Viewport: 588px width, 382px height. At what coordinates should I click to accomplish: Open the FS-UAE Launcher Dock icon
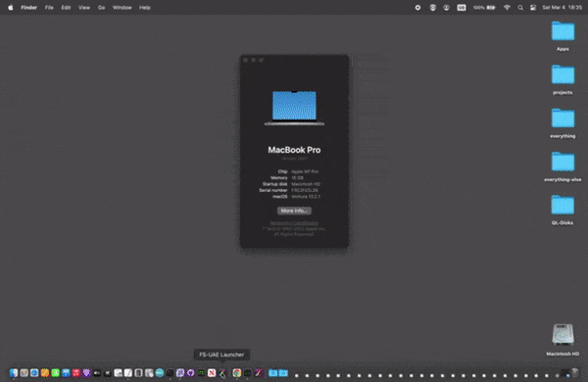(x=222, y=372)
